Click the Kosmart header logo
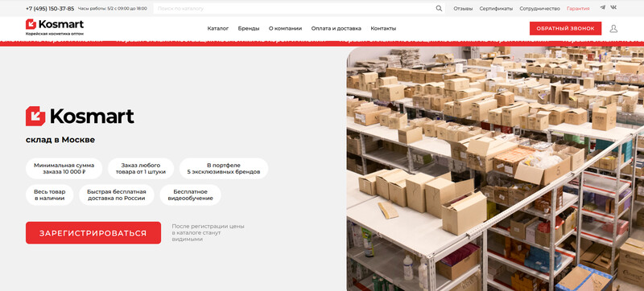This screenshot has width=644, height=291. pyautogui.click(x=55, y=24)
